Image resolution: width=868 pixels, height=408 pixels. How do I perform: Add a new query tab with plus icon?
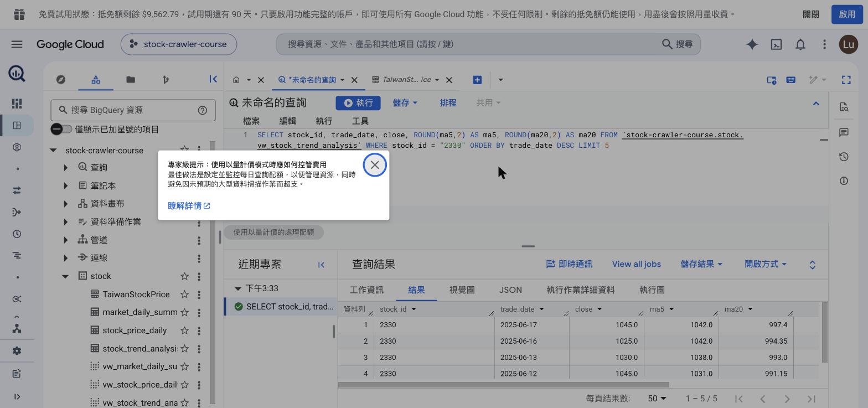click(477, 80)
